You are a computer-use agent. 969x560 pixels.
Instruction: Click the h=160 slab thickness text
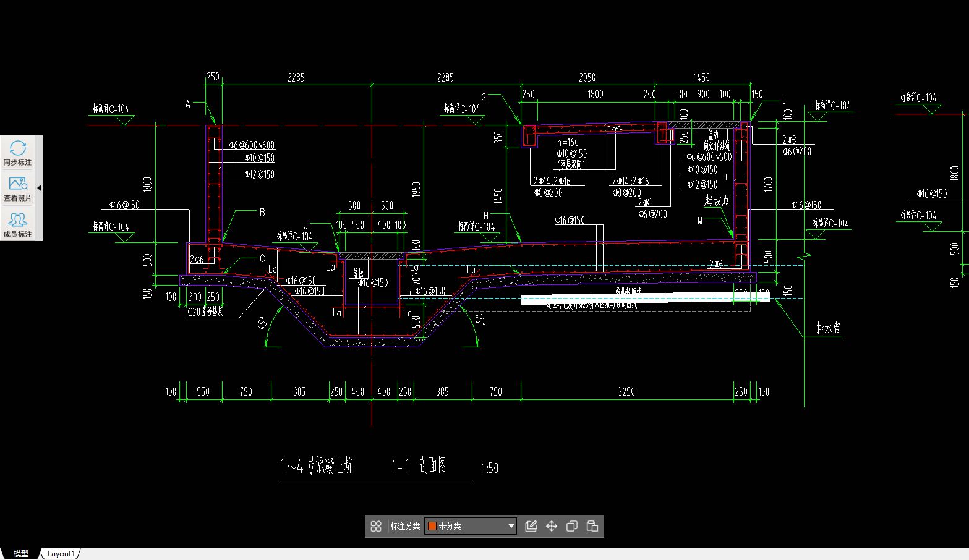tap(568, 142)
